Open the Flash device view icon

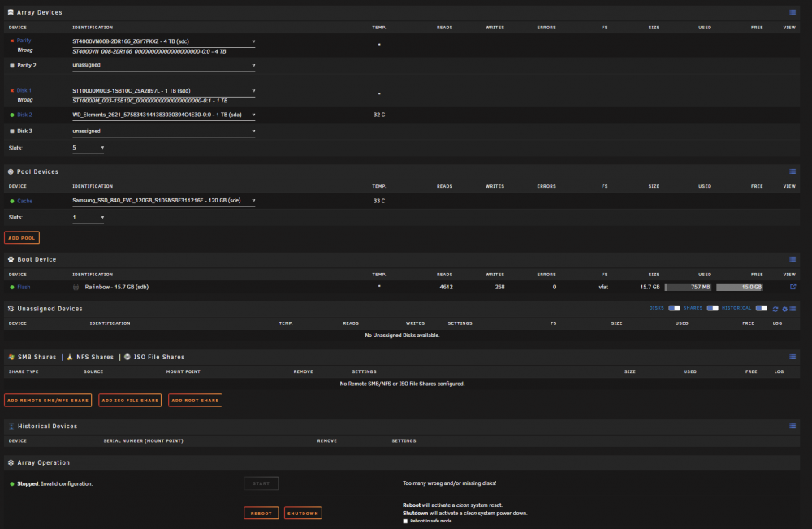pos(793,287)
